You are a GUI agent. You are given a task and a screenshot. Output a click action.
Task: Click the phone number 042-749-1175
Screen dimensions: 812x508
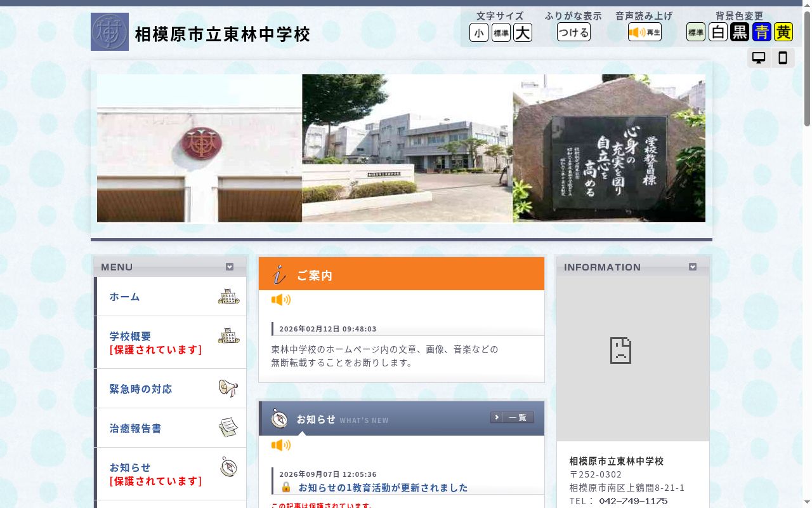[633, 501]
